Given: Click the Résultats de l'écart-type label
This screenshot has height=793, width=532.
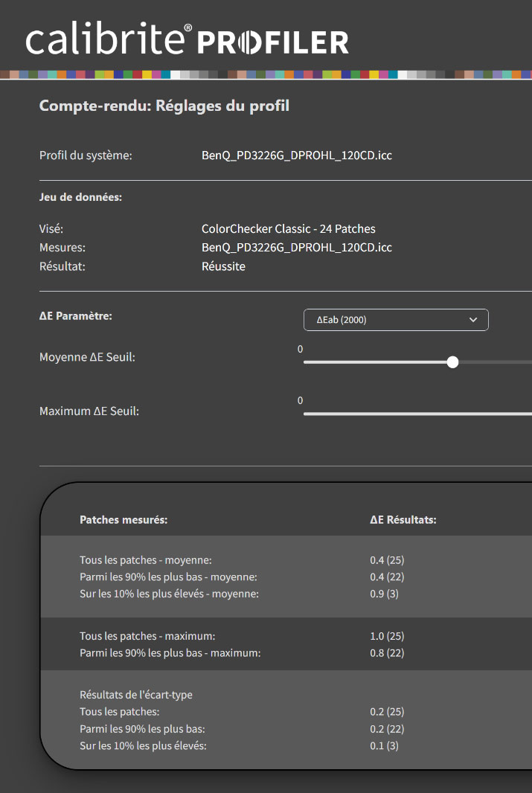Looking at the screenshot, I should (136, 694).
